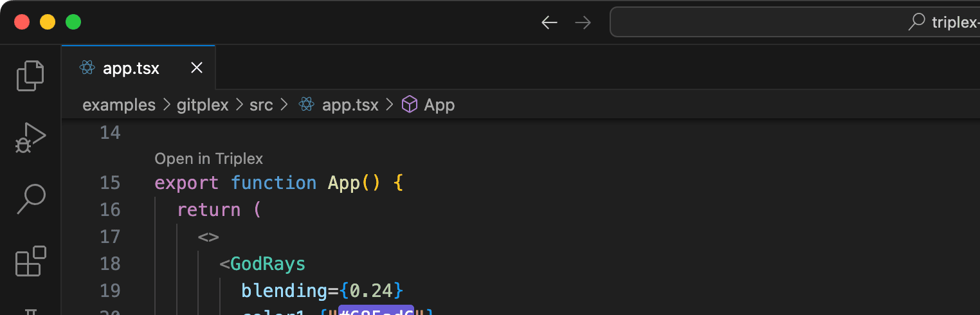Image resolution: width=980 pixels, height=315 pixels.
Task: Click the gitplex breadcrumb
Action: [203, 105]
